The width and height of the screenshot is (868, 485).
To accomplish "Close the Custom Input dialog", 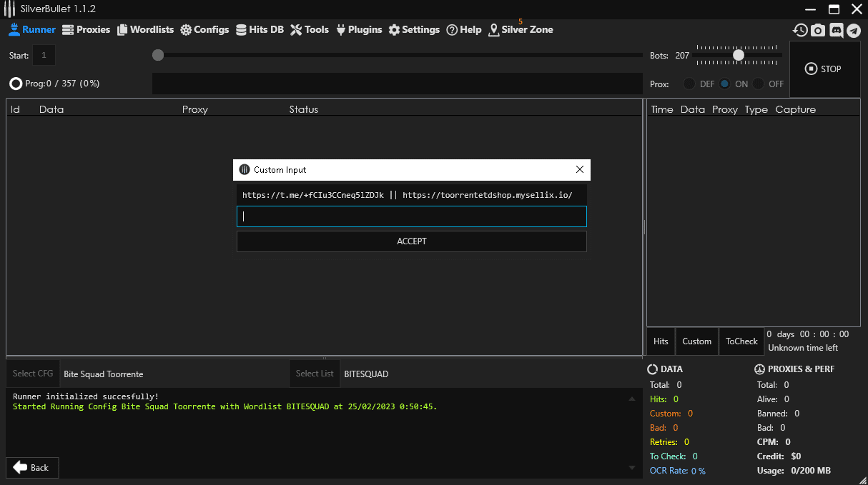I will [580, 169].
